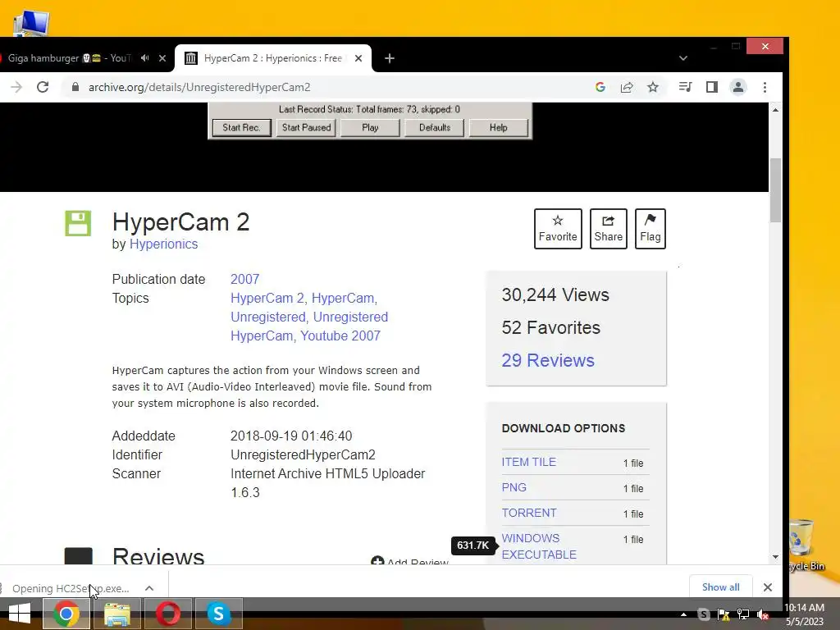Click the address bar URL
Image resolution: width=840 pixels, height=630 pixels.
pyautogui.click(x=199, y=87)
